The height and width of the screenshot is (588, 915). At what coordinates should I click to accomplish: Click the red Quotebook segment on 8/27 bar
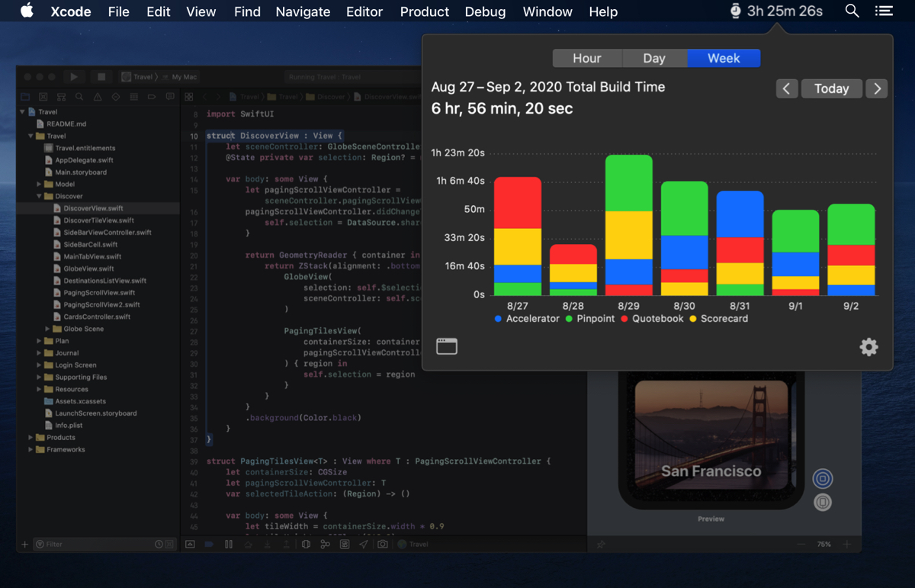[517, 203]
